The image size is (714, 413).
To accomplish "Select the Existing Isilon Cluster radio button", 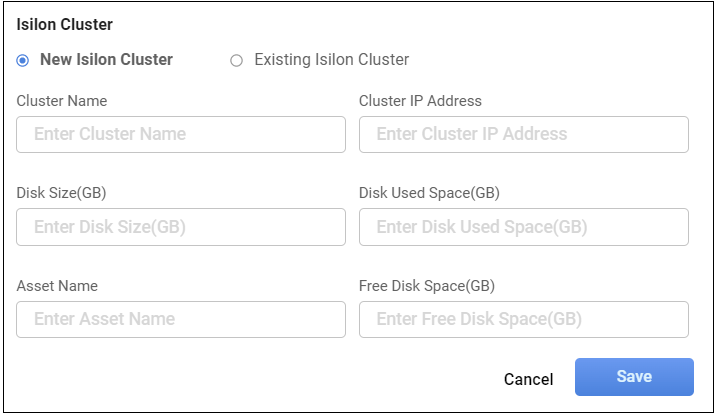I will point(237,60).
